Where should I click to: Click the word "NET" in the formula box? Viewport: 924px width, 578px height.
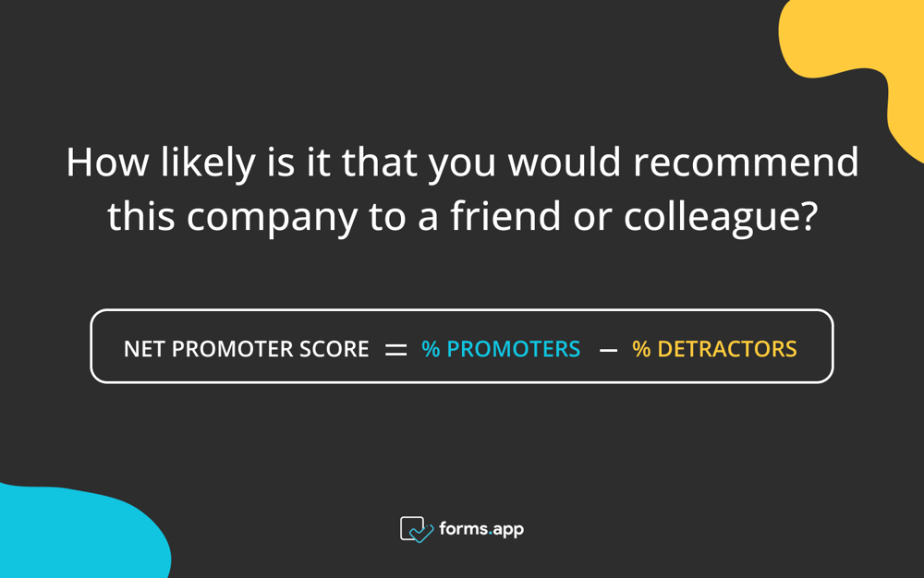coord(144,349)
